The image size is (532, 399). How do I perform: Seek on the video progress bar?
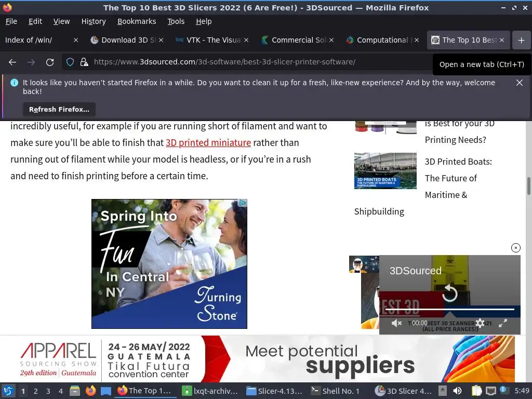coord(450,310)
